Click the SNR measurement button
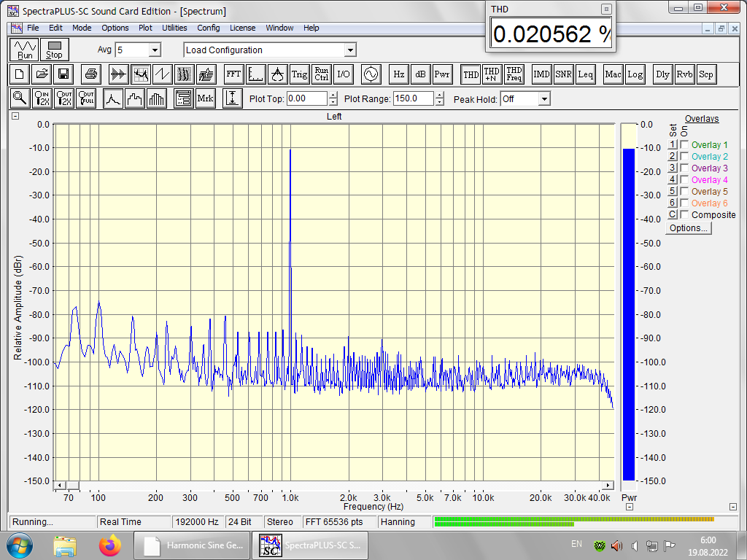This screenshot has width=747, height=560. [x=563, y=74]
